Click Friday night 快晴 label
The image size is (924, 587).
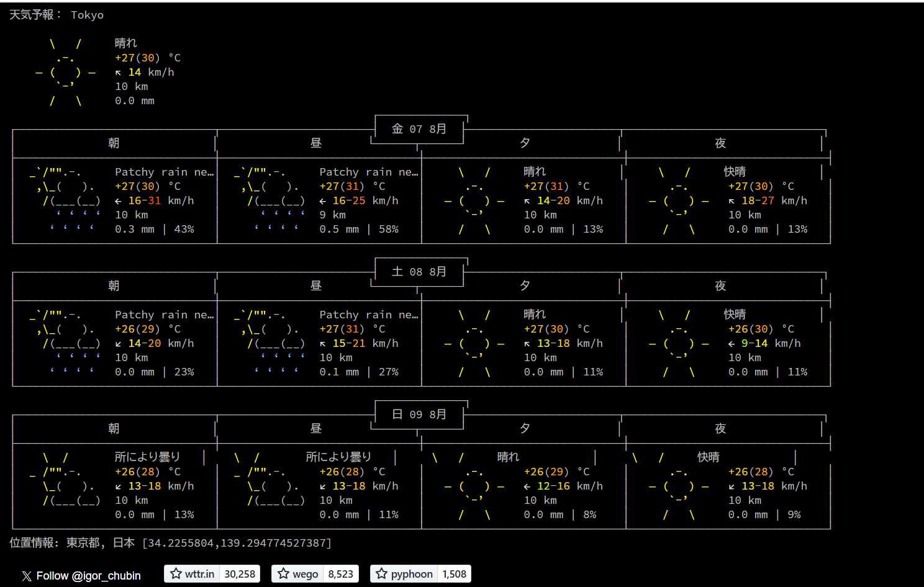coord(735,172)
